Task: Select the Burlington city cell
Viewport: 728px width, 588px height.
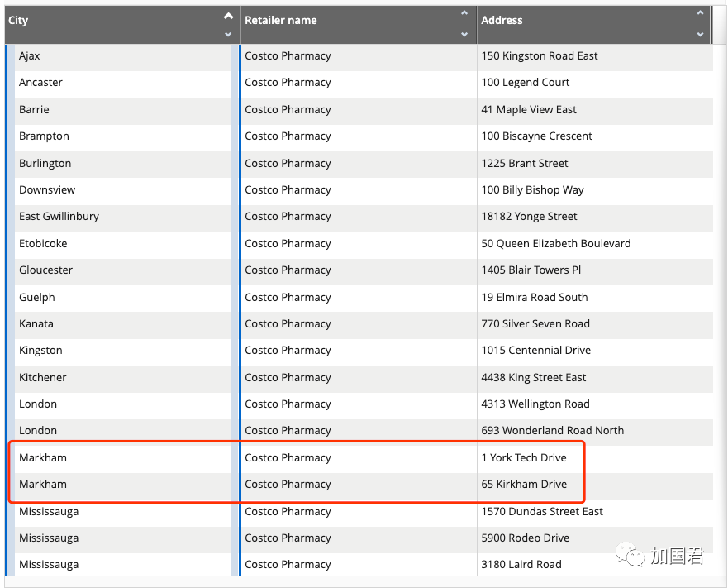Action: point(122,165)
